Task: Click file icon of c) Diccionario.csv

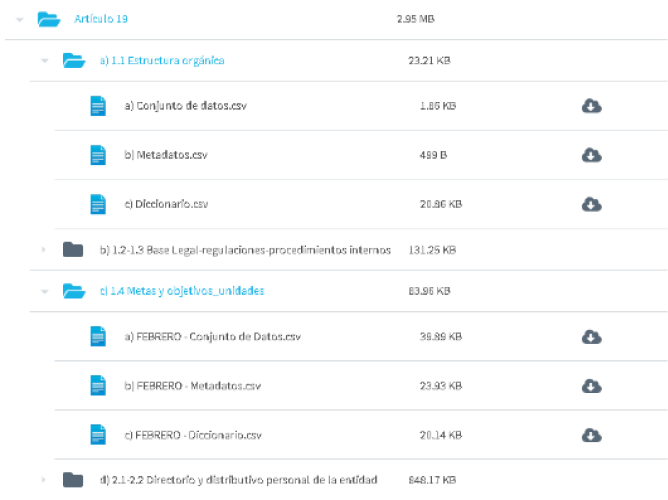Action: click(98, 204)
